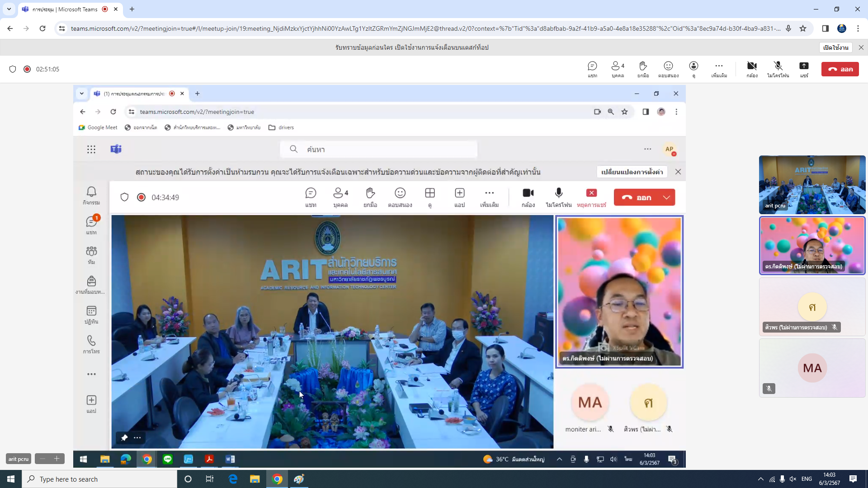Open reactions in shared screen toolbar
Screen dimensions: 868x488
(x=400, y=197)
